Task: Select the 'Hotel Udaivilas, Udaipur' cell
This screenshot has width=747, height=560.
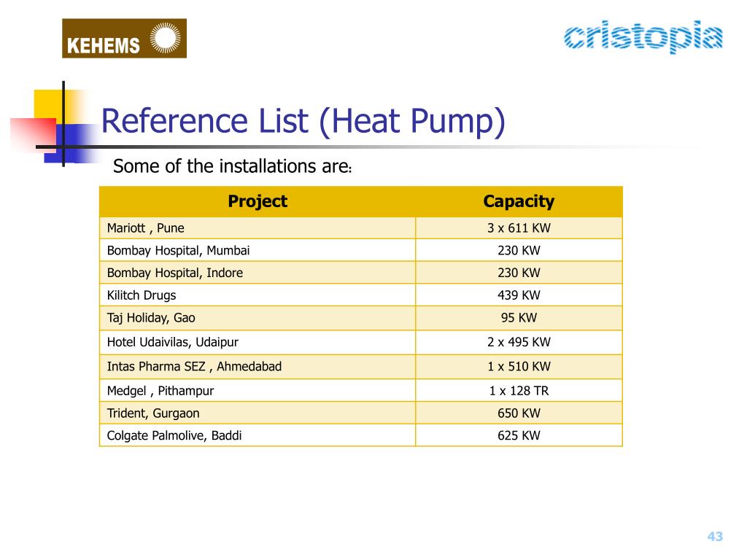Action: (x=258, y=342)
